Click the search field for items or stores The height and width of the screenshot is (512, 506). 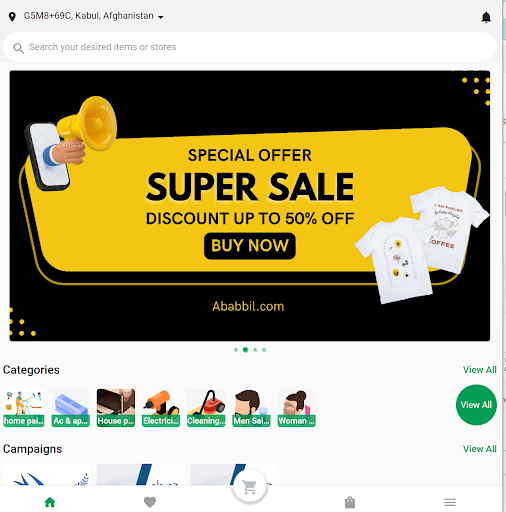pyautogui.click(x=250, y=47)
